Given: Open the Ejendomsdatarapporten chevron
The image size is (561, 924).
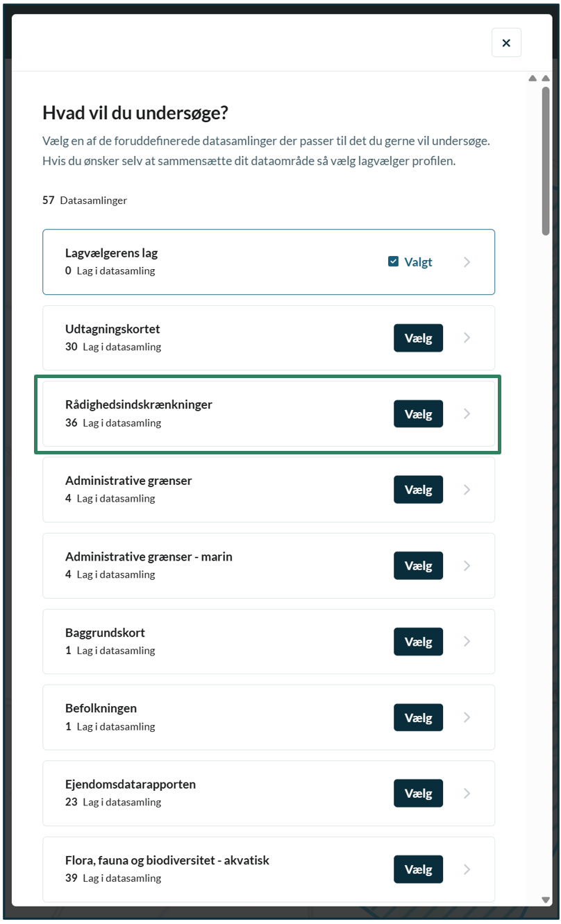Looking at the screenshot, I should point(467,794).
